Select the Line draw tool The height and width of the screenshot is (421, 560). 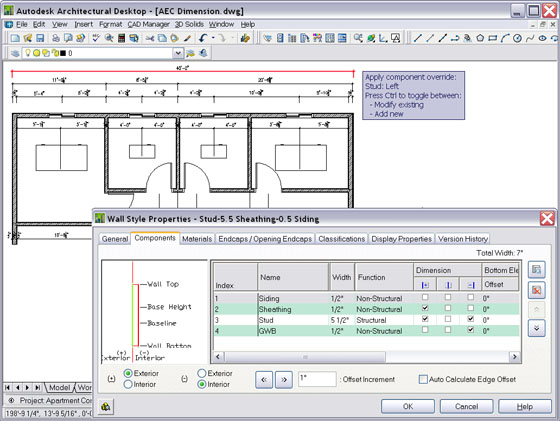[417, 38]
